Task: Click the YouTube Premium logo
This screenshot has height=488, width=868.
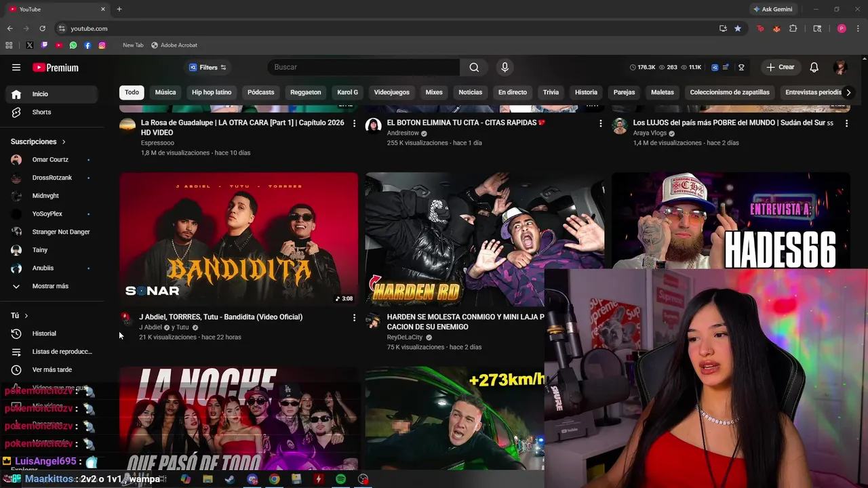Action: click(x=56, y=67)
